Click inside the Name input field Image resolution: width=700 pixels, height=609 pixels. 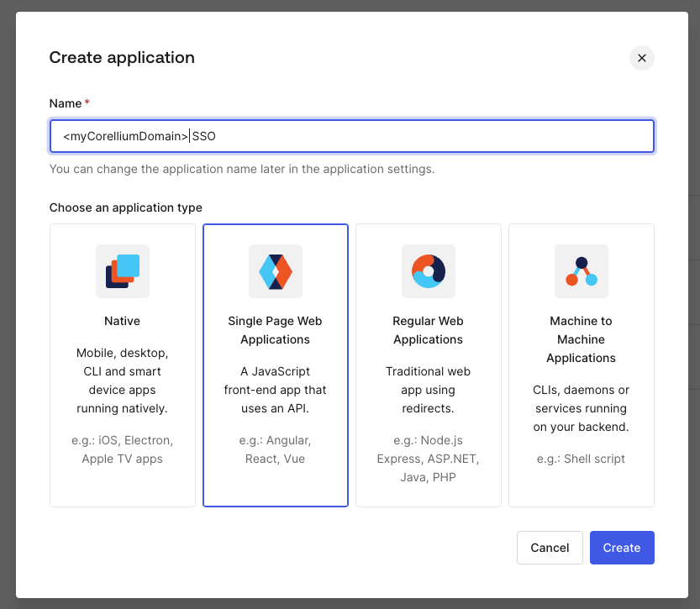[351, 135]
